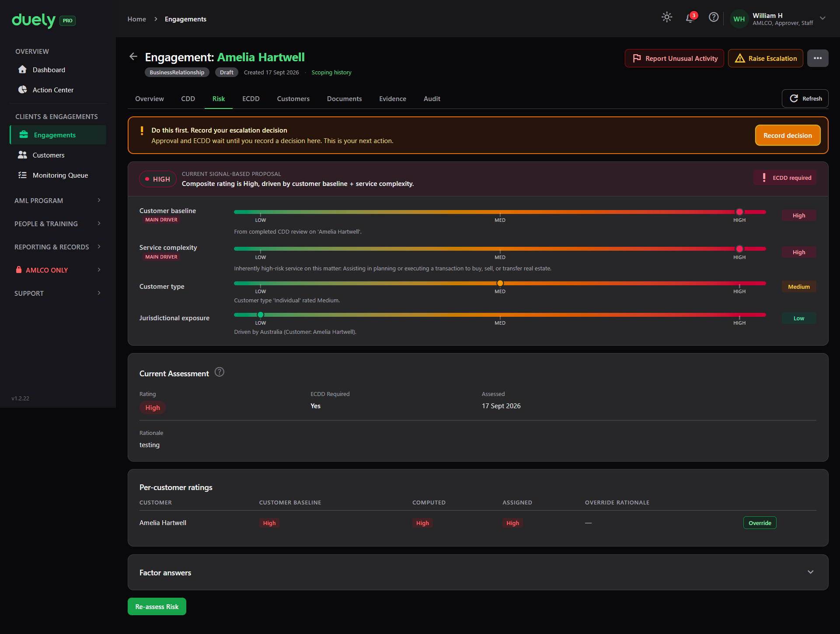
Task: Click the duely PRO logo
Action: tap(44, 20)
